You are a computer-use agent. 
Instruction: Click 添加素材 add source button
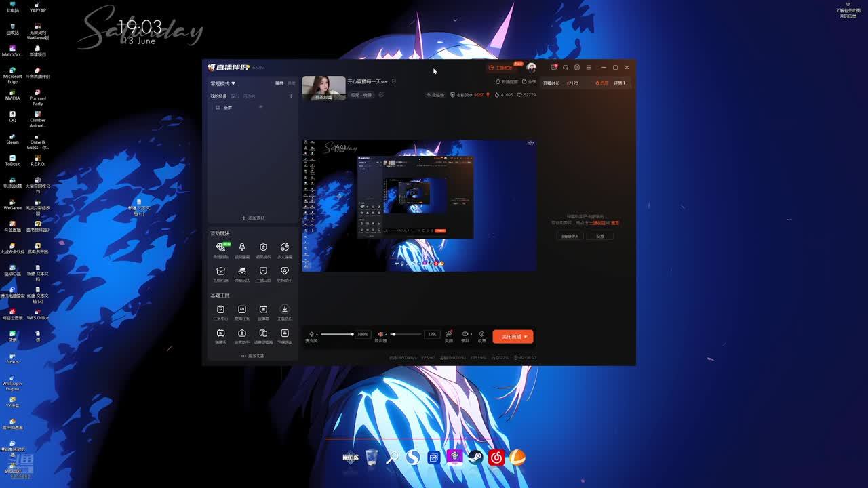[x=253, y=218]
